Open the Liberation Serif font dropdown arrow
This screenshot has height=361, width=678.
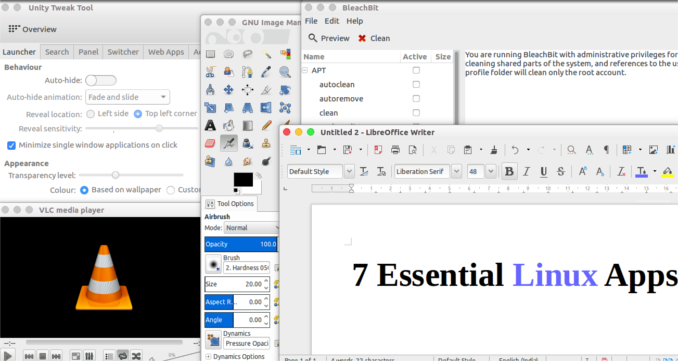457,172
